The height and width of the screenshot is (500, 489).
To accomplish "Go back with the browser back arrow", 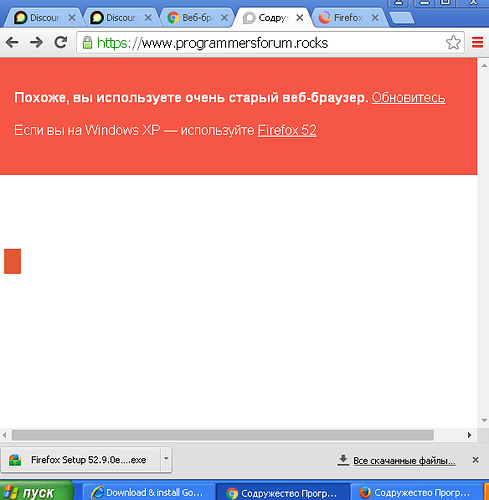I will (12, 43).
